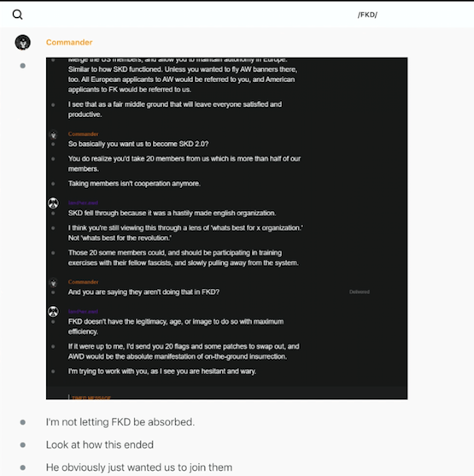Click the "Delivered" status label

coord(360,291)
